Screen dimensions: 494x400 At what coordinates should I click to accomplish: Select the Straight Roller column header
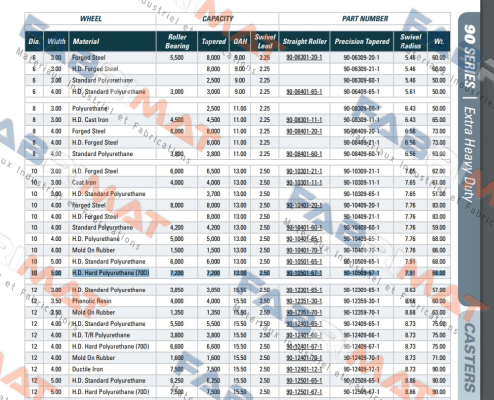coord(305,41)
